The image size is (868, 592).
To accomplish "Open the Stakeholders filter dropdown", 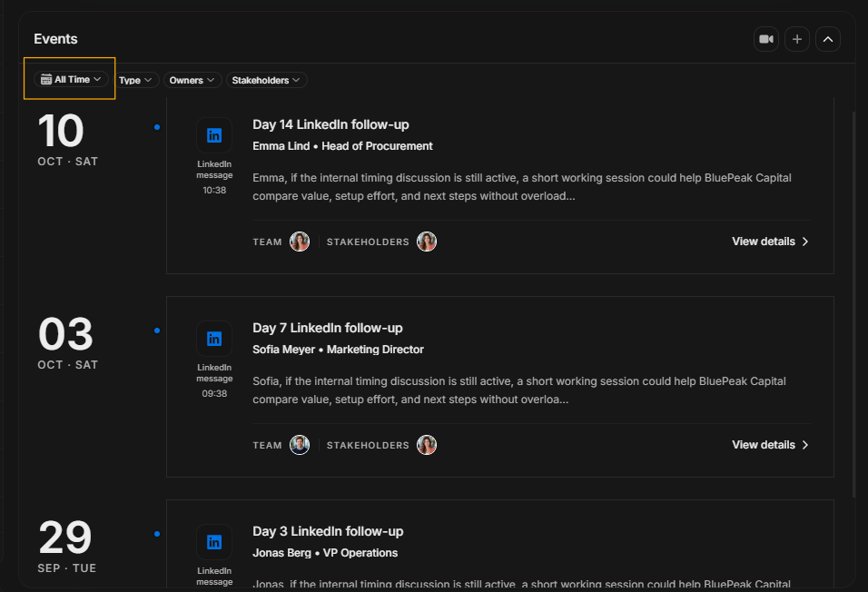I will [x=266, y=80].
